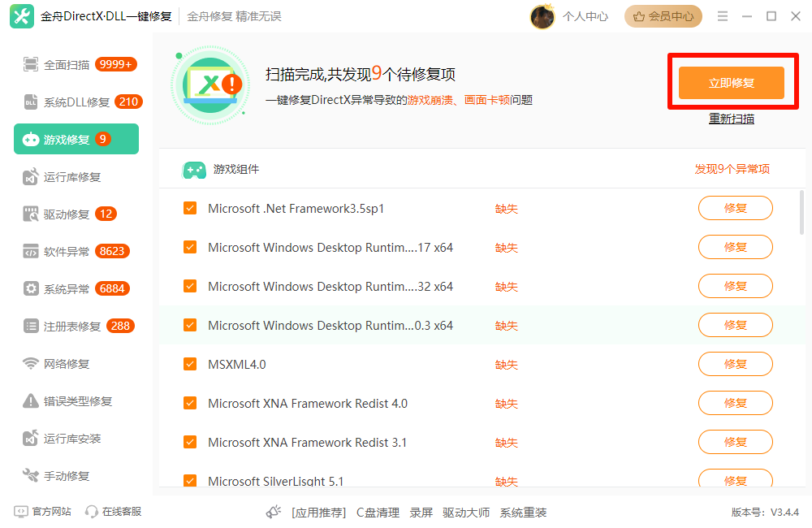Click 修复 for XNA Framework Redist 3.1

[736, 442]
